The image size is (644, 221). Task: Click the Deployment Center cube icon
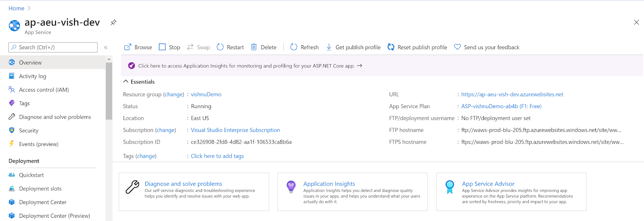tap(12, 202)
